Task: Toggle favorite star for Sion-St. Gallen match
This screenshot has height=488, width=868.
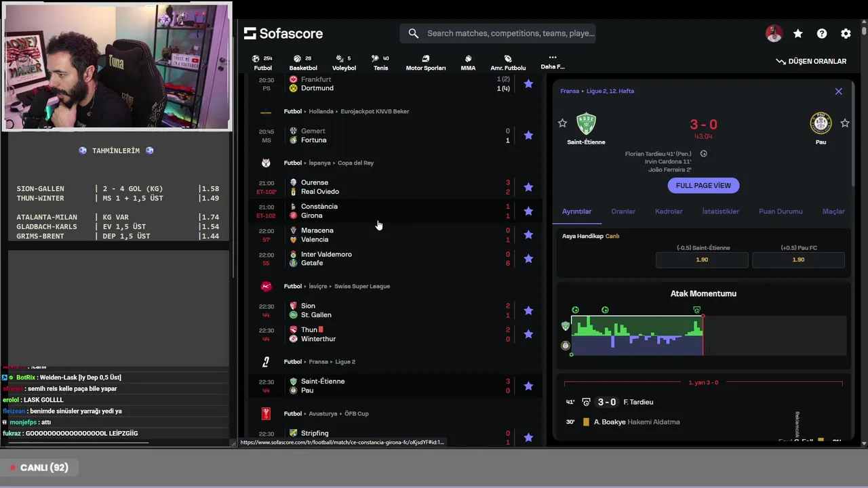Action: tap(528, 310)
